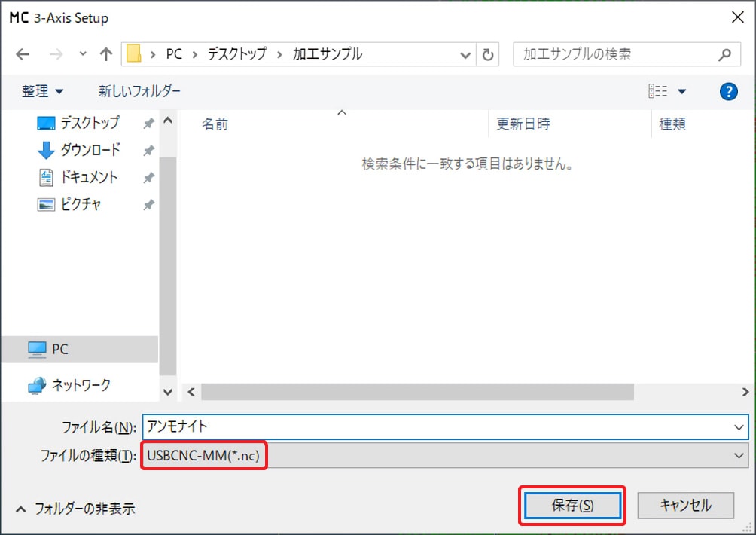Open the help question mark icon
The width and height of the screenshot is (756, 535).
pyautogui.click(x=728, y=91)
